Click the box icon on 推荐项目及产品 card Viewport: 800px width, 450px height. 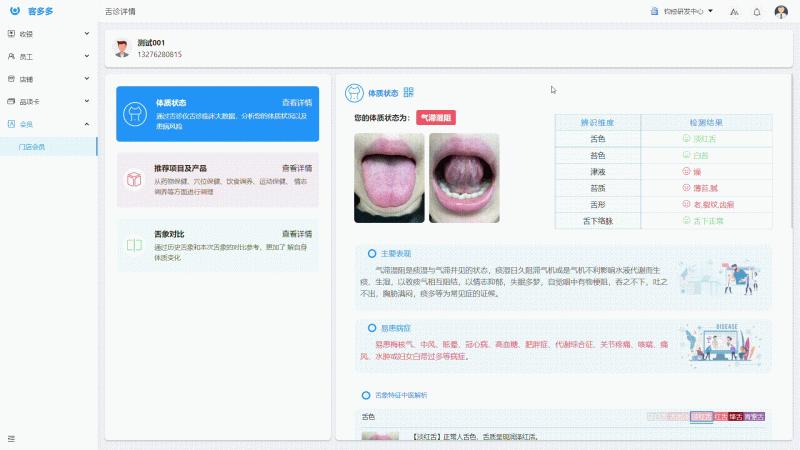(133, 179)
